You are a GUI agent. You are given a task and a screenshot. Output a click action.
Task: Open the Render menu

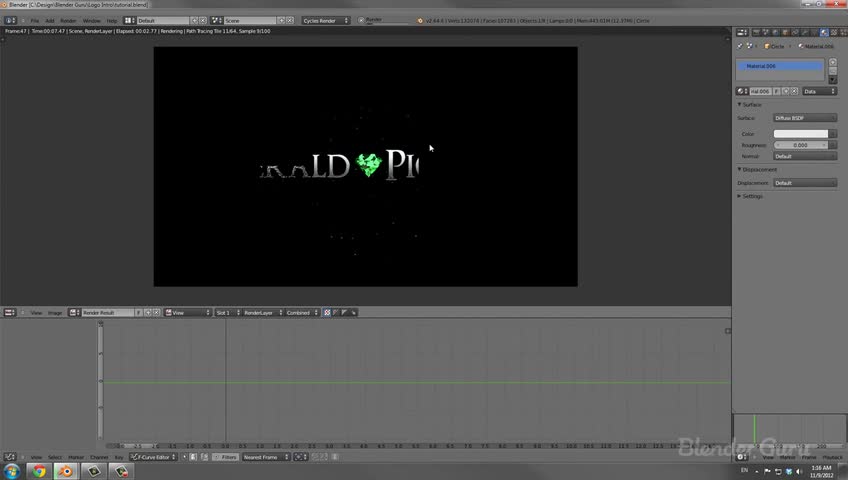click(68, 21)
